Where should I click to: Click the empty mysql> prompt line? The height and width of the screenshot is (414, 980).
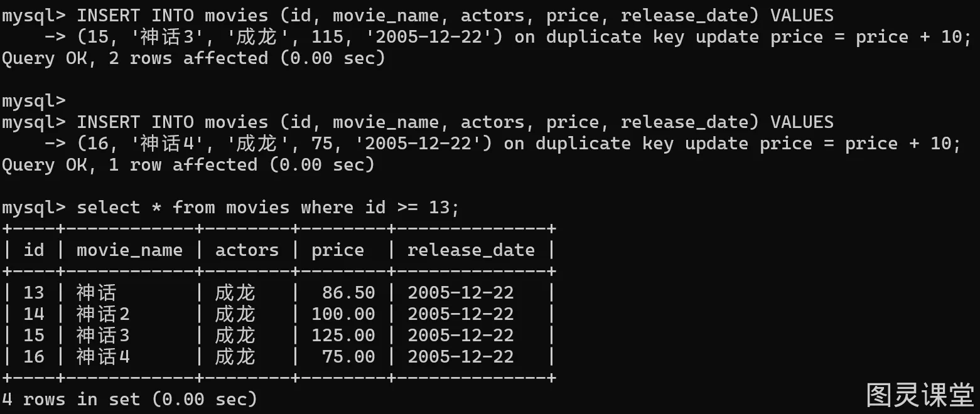point(34,101)
